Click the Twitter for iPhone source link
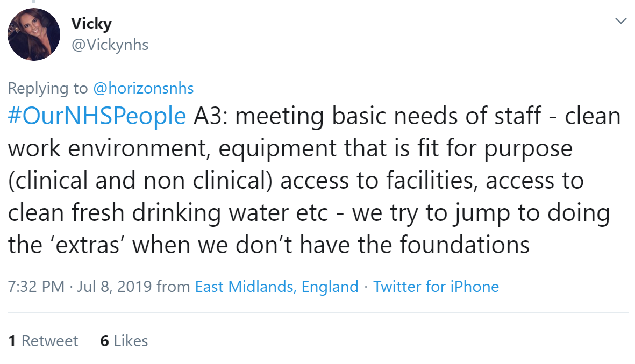635x364 pixels. click(x=436, y=287)
